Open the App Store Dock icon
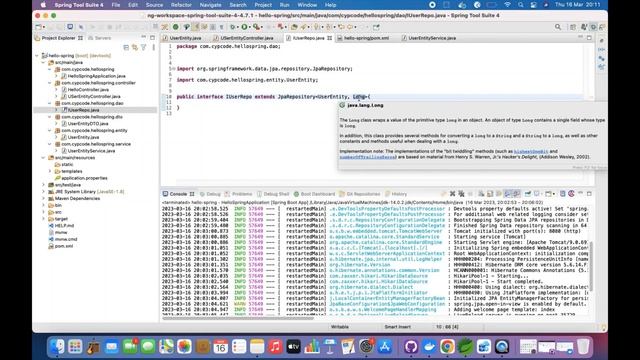 coord(384,347)
